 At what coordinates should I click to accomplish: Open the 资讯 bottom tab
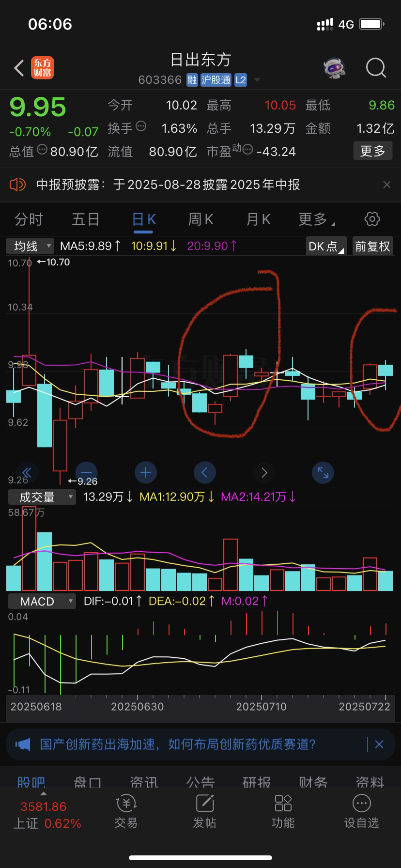(x=144, y=782)
